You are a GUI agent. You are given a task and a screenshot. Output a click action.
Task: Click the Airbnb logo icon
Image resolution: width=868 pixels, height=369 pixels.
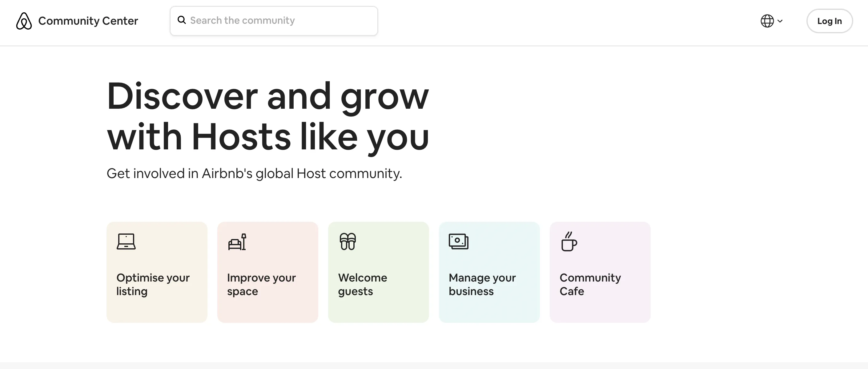(24, 21)
